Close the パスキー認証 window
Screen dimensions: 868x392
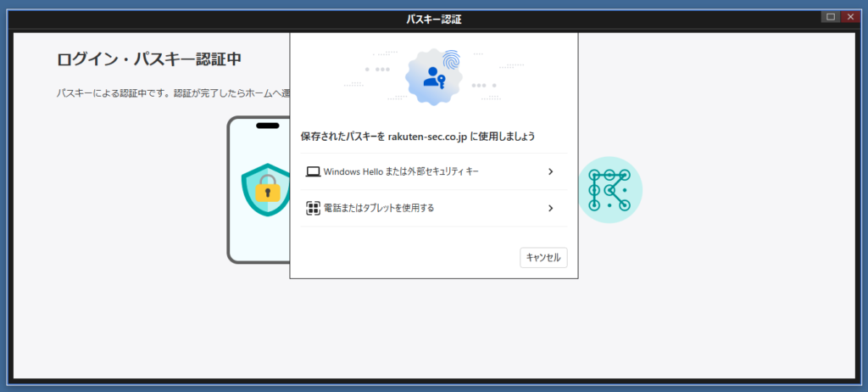click(850, 17)
